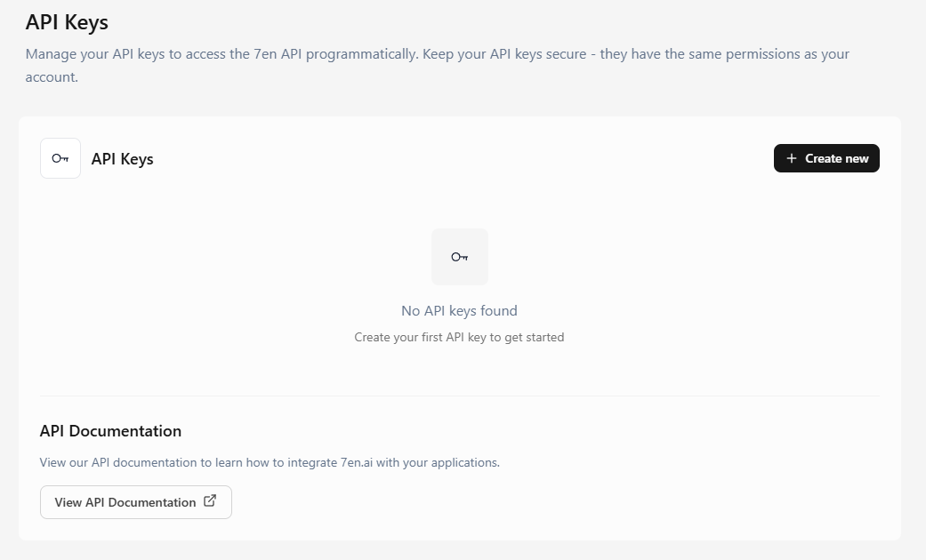The image size is (926, 560).
Task: Create a new API key
Action: click(x=826, y=158)
